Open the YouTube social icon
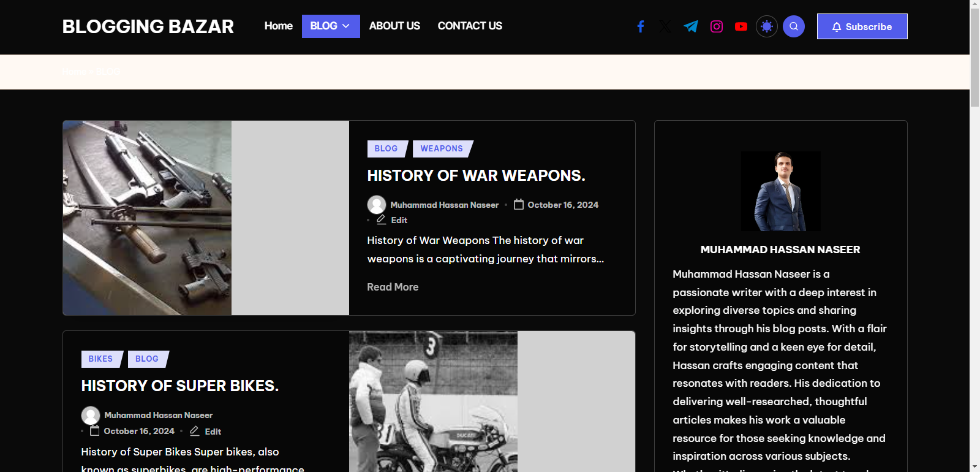The image size is (980, 472). tap(741, 26)
